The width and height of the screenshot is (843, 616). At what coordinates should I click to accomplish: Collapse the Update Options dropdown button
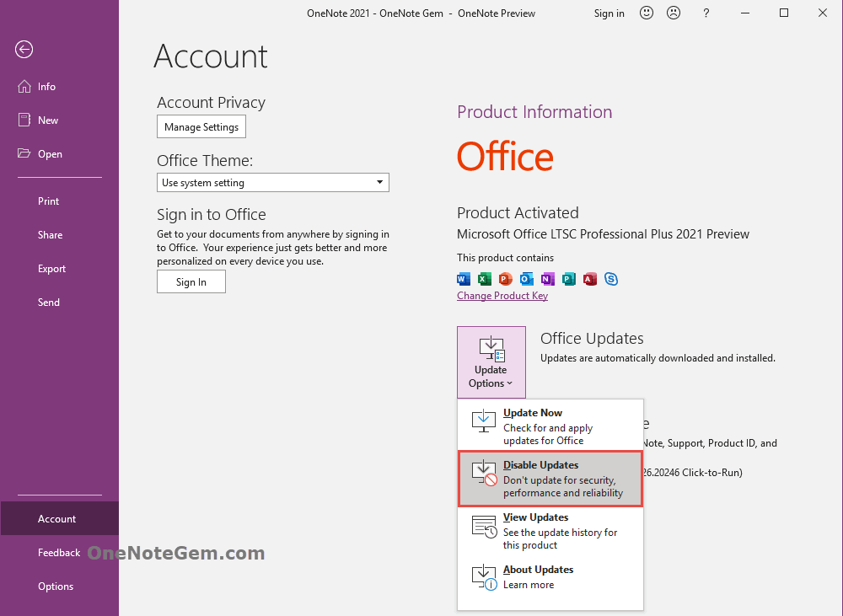coord(491,362)
